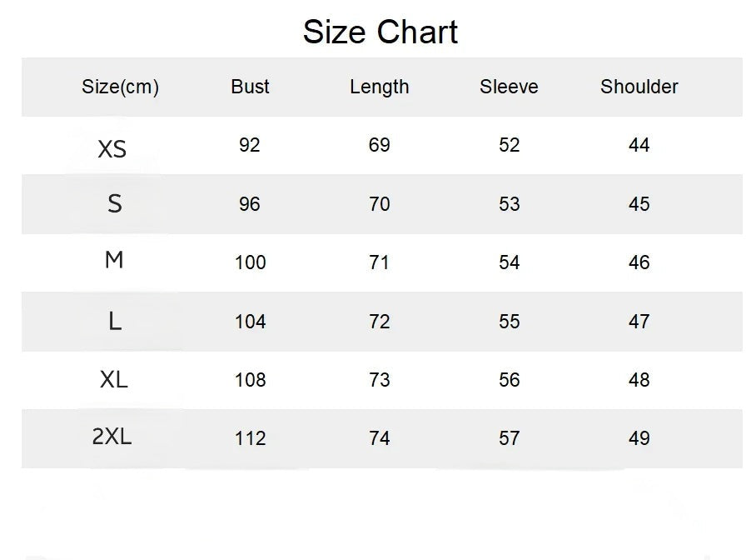
Task: Click the Size Chart title
Action: pyautogui.click(x=380, y=32)
